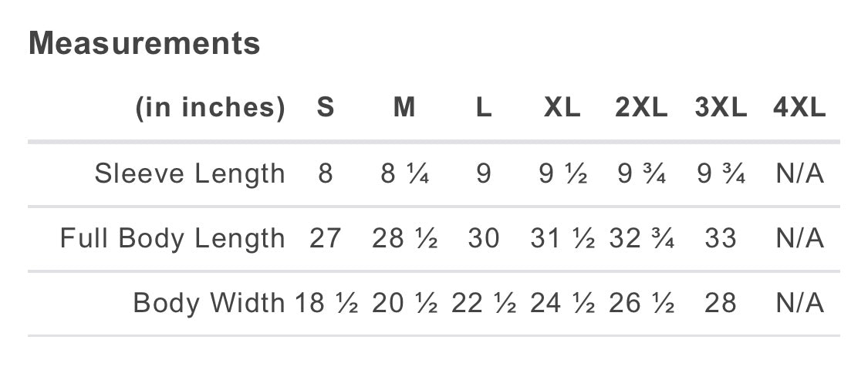The height and width of the screenshot is (380, 868).
Task: Click the L size column header
Action: click(484, 108)
